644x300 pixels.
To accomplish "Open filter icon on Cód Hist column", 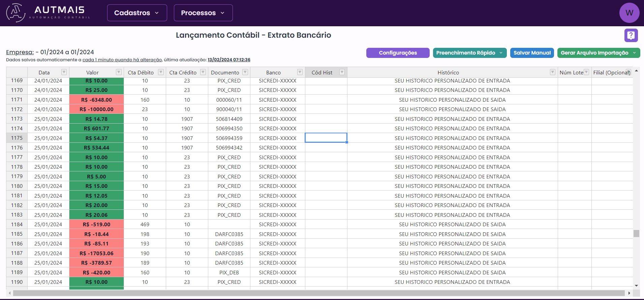I will pyautogui.click(x=342, y=72).
